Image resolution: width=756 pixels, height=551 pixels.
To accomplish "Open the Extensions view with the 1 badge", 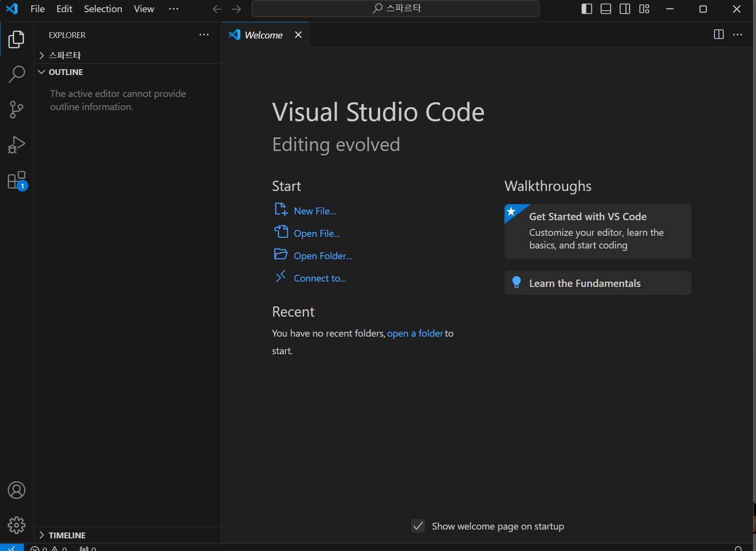I will (x=17, y=180).
